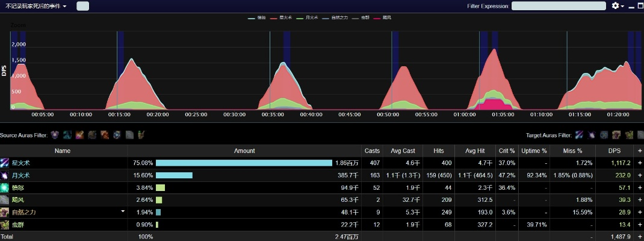Open the settings gear dropdown
The image size is (644, 241).
pos(618,6)
